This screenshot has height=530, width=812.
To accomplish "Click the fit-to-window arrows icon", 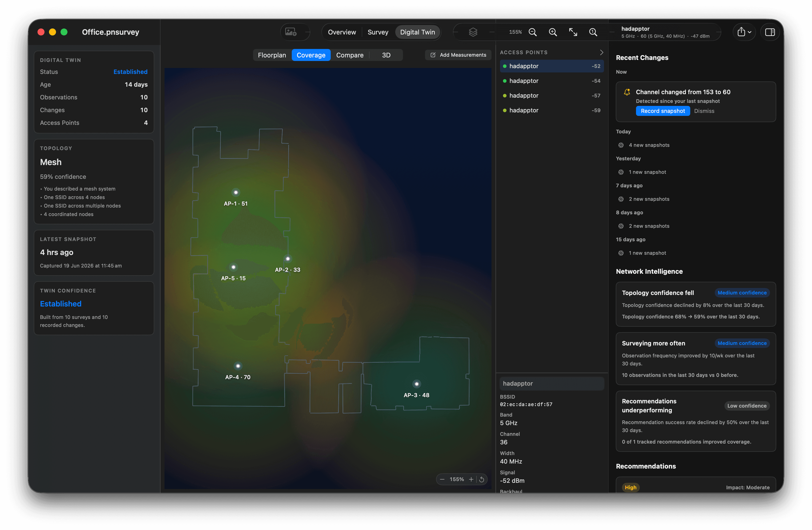I will [x=573, y=32].
